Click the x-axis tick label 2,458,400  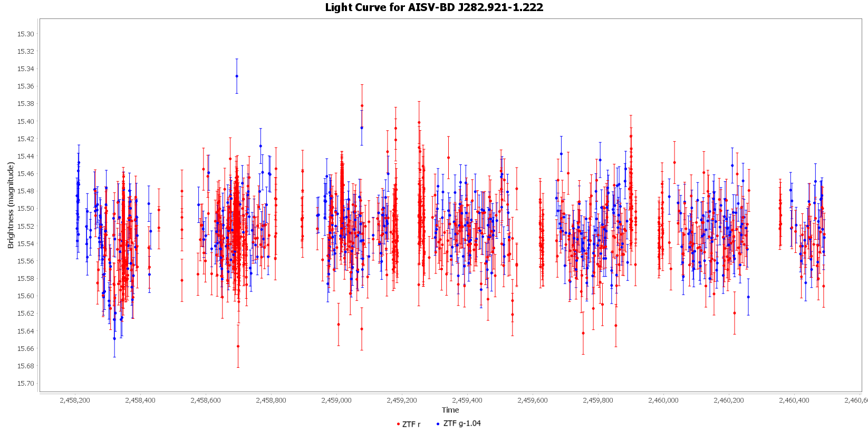(x=140, y=400)
